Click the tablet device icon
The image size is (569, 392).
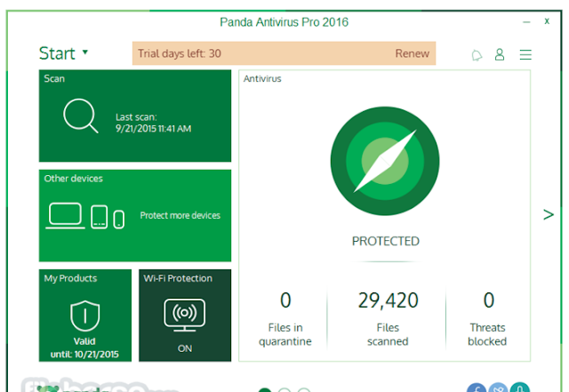click(99, 217)
